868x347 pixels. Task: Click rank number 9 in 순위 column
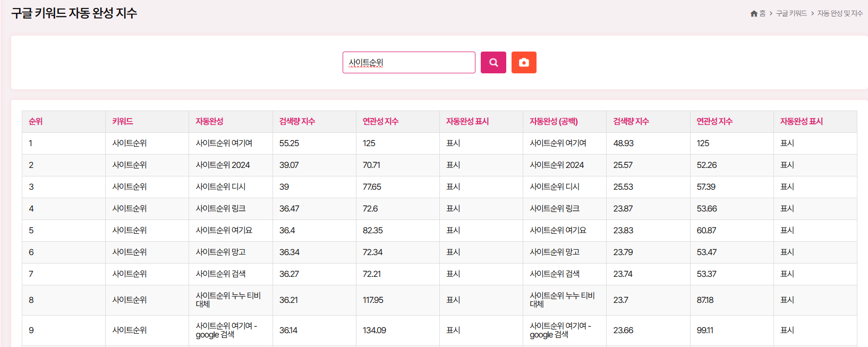click(31, 331)
